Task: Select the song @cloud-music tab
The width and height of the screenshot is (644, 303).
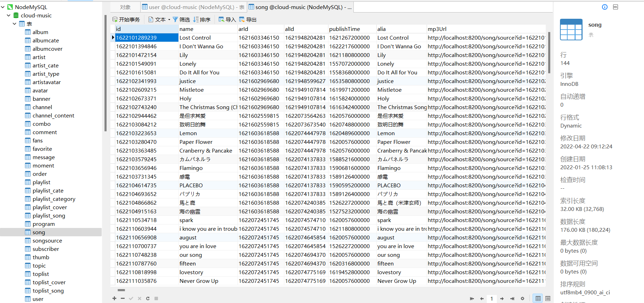Action: tap(300, 7)
